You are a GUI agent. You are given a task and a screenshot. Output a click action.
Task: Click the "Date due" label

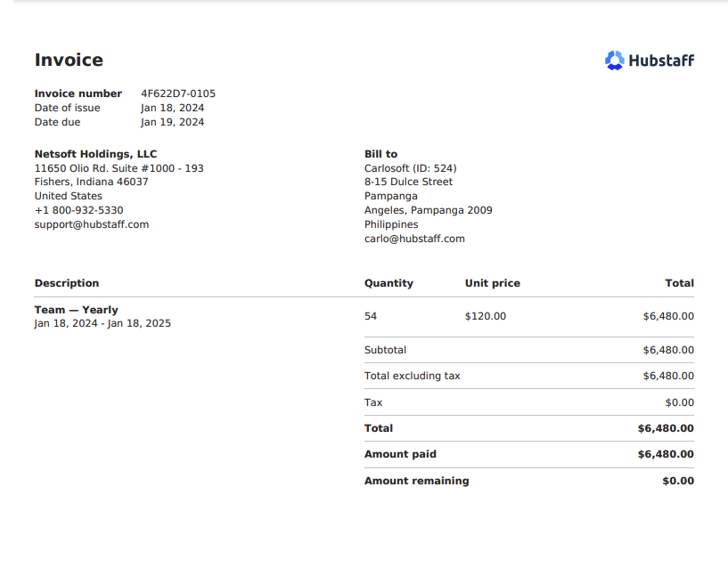click(x=57, y=122)
